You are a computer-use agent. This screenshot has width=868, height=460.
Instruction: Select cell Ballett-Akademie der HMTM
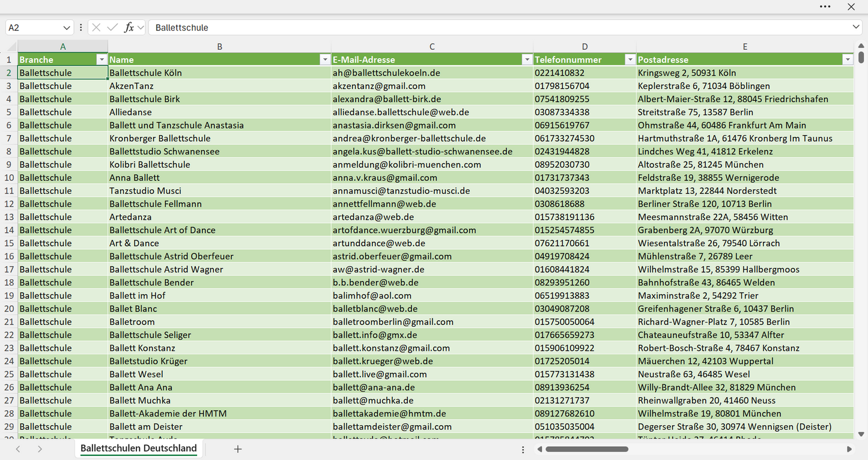point(219,414)
